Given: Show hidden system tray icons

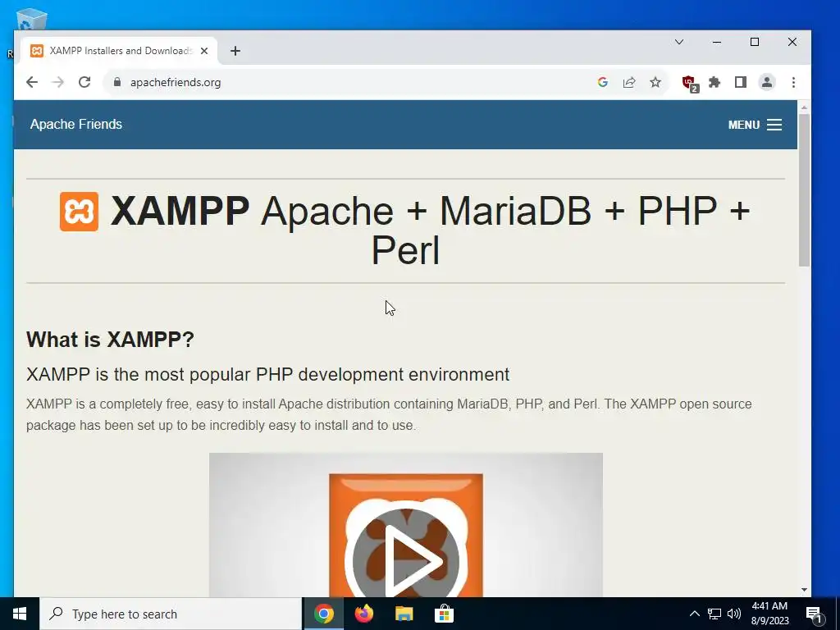Looking at the screenshot, I should (x=694, y=614).
